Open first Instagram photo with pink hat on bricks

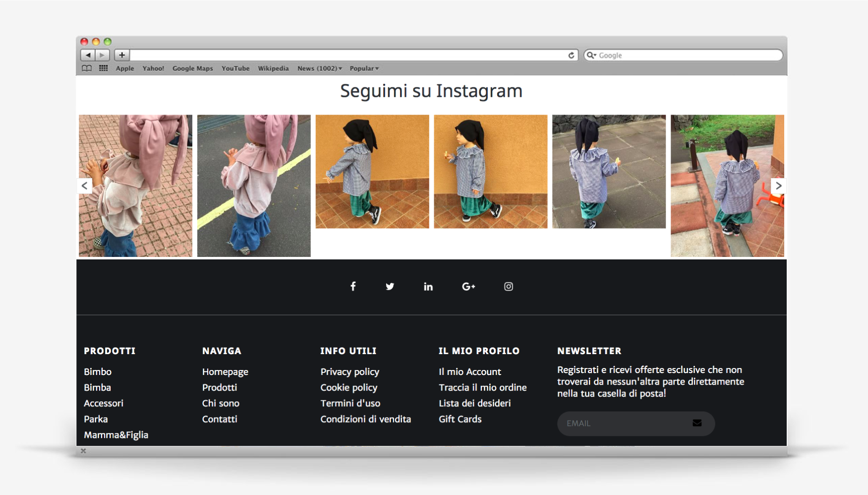135,186
